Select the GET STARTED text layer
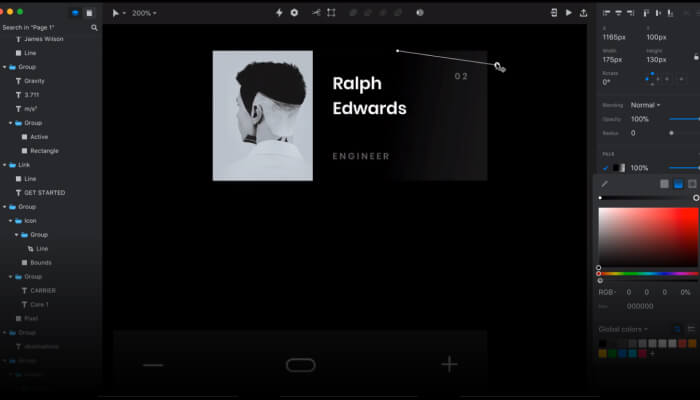 [x=45, y=193]
